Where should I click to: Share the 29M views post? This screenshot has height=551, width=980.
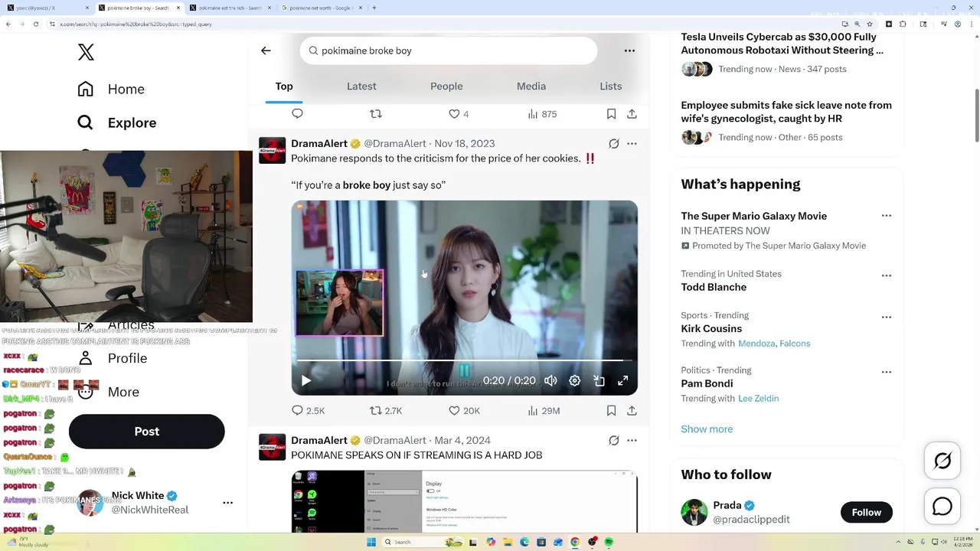(x=632, y=411)
